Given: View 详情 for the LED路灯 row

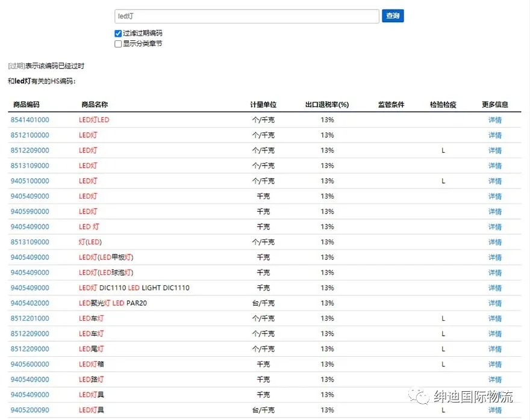Looking at the screenshot, I should pyautogui.click(x=494, y=380).
